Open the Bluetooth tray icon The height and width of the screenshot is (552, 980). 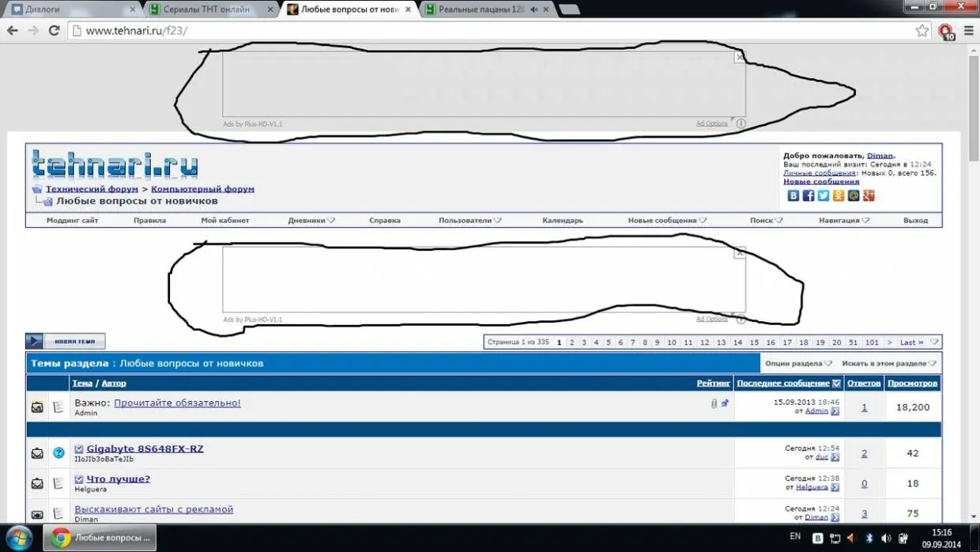tap(869, 539)
